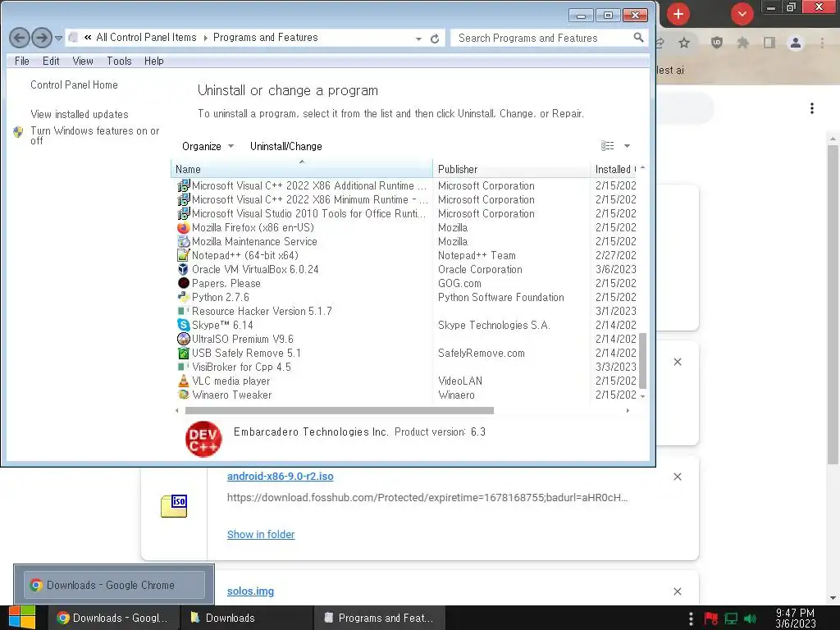Viewport: 840px width, 630px height.
Task: Click the horizontal scrollbar of the program list
Action: point(339,411)
